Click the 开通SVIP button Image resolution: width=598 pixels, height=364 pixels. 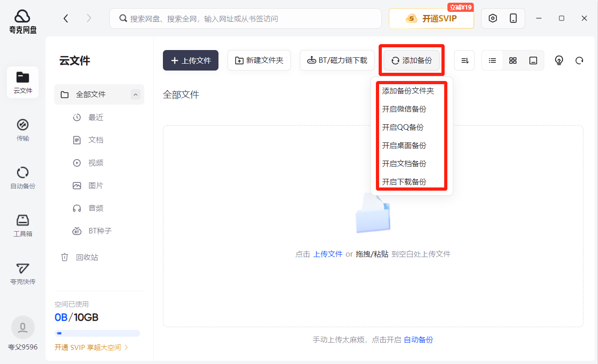pyautogui.click(x=431, y=19)
